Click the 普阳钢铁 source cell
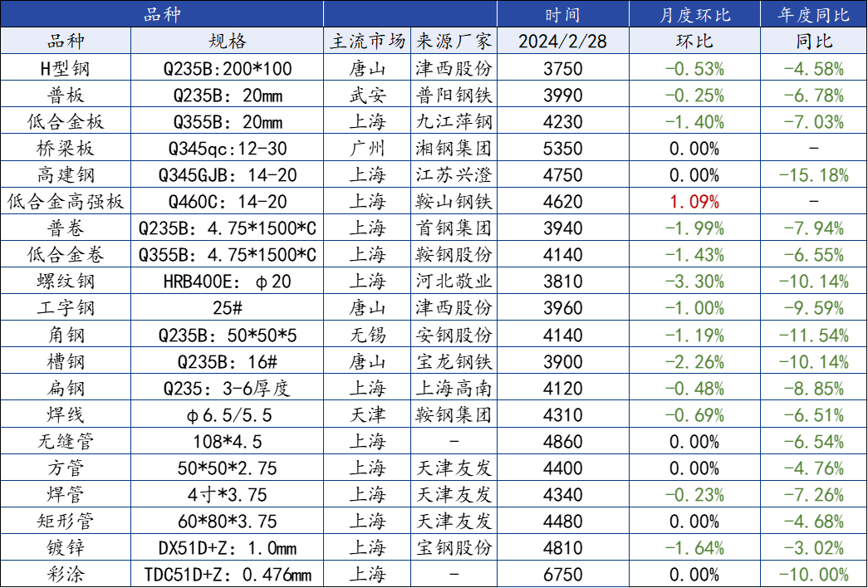868x588 pixels. tap(454, 95)
